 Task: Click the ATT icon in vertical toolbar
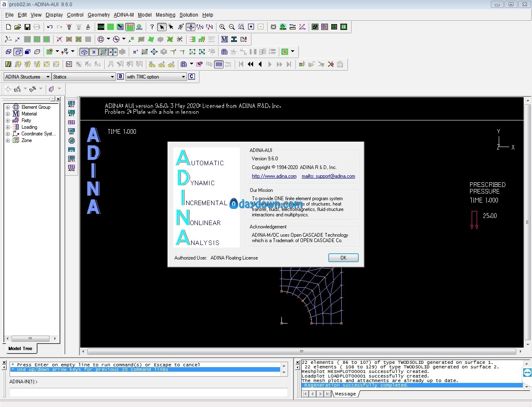coord(71,113)
